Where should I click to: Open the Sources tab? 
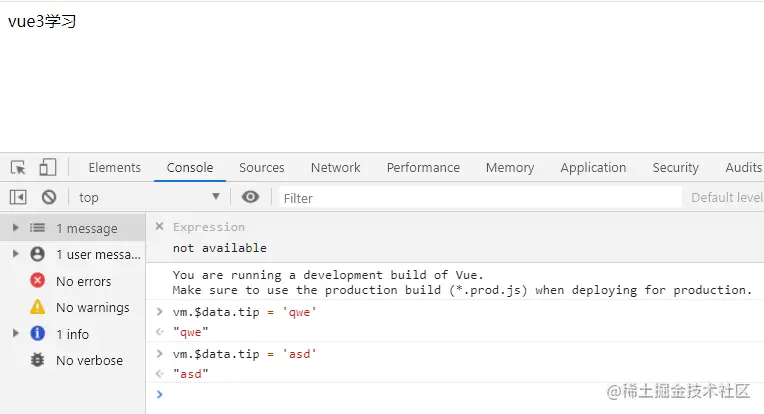[261, 168]
